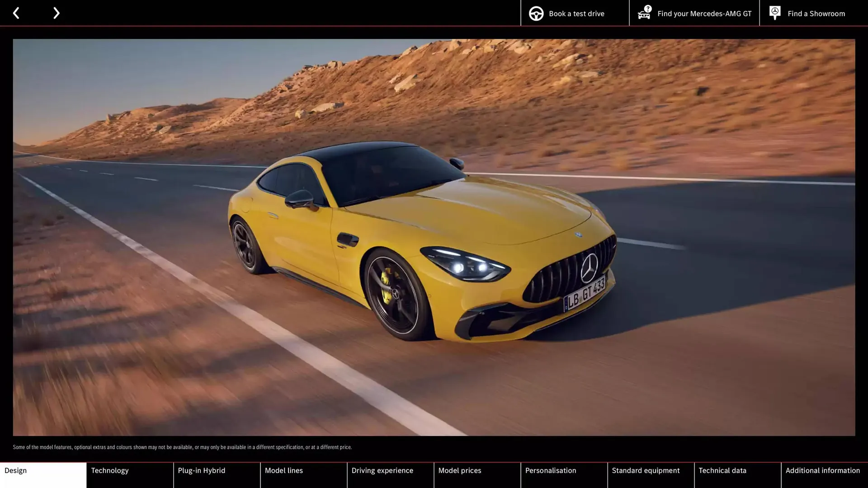Screen dimensions: 868x488
Task: Open the Standard equipment section
Action: point(645,470)
